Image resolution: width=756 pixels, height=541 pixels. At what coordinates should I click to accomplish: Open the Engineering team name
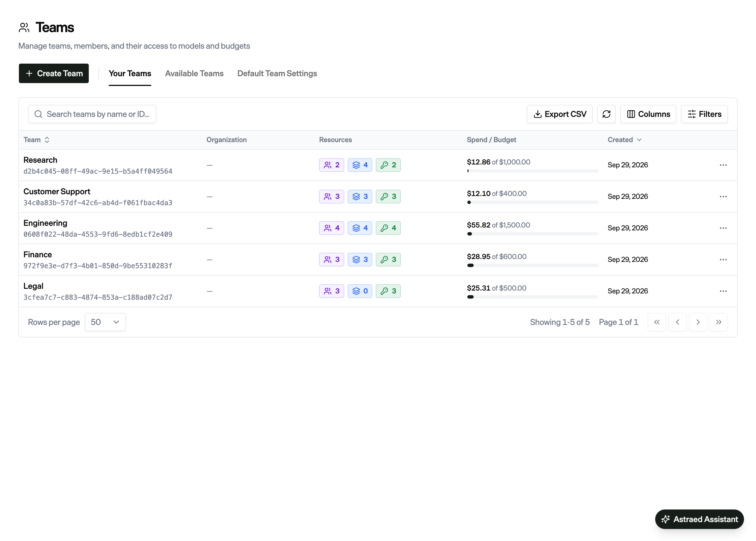(45, 223)
